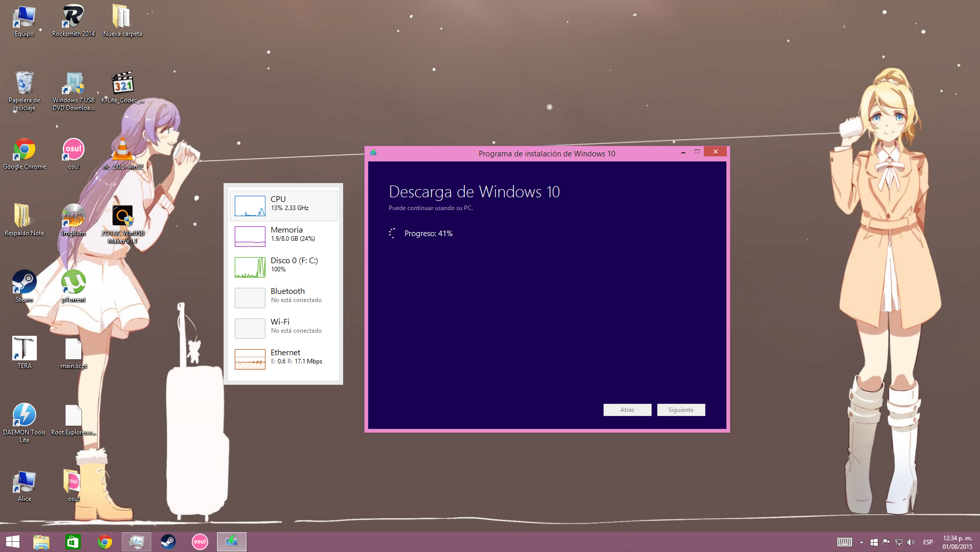
Task: Open osu! from the taskbar
Action: click(x=199, y=542)
